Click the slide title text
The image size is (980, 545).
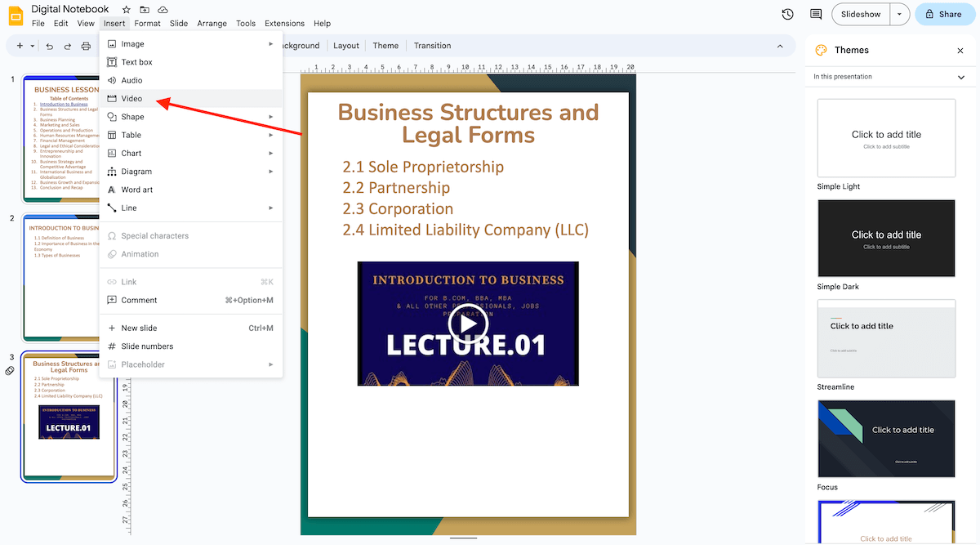click(468, 123)
